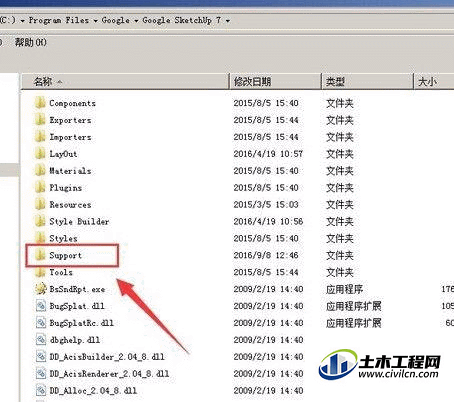Sort by 类型 column header
454x402 pixels.
(x=368, y=81)
